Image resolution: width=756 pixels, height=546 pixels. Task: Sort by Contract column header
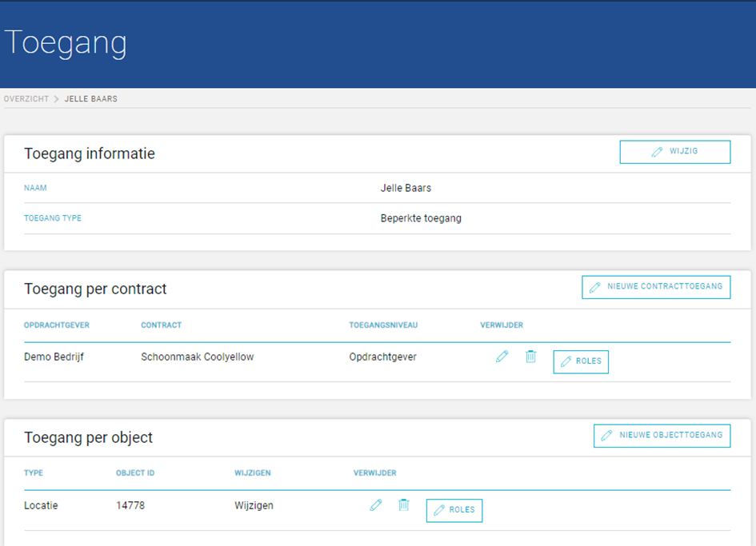coord(161,325)
